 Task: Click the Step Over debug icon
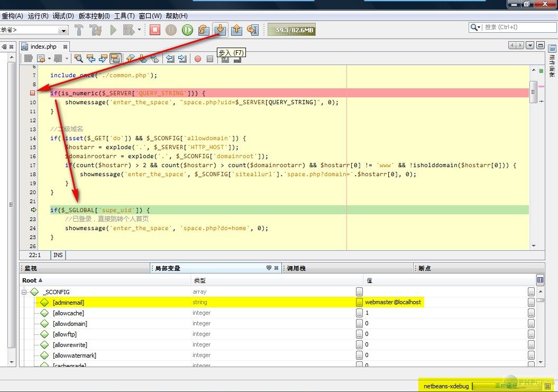[204, 30]
